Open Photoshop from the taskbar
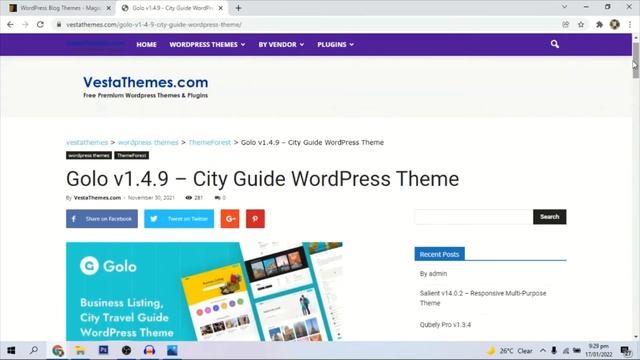The width and height of the screenshot is (640, 360). [104, 350]
